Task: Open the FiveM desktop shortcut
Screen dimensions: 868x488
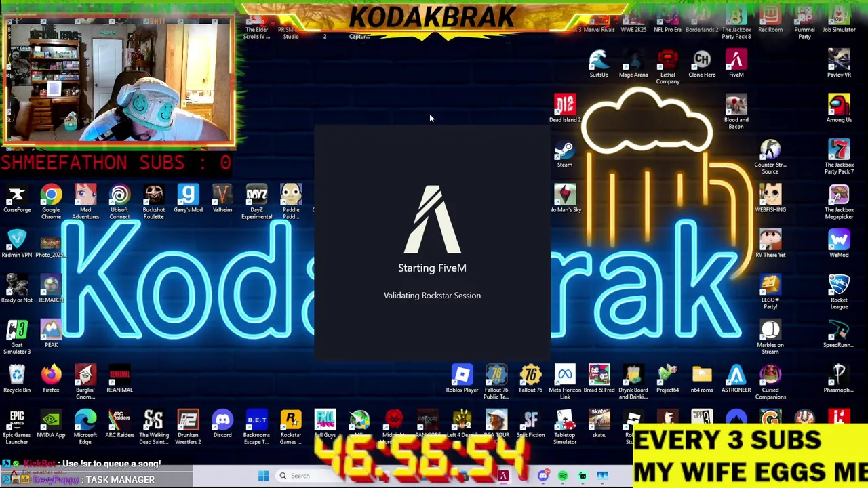Action: 736,64
